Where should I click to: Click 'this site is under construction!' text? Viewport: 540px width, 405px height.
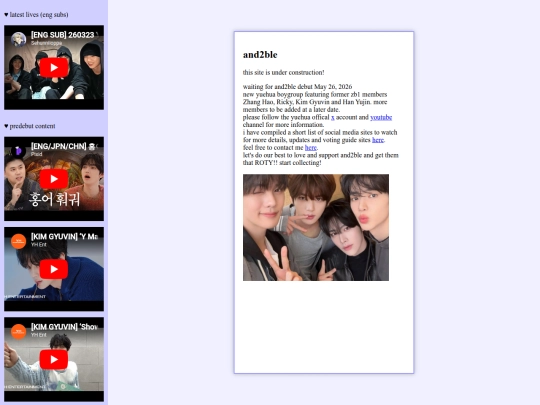pos(283,72)
